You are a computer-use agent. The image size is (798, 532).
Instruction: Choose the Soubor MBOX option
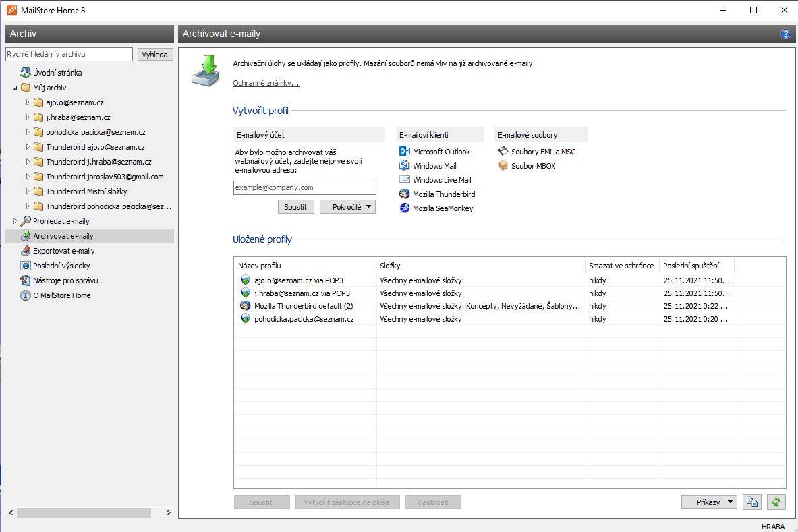pos(534,166)
